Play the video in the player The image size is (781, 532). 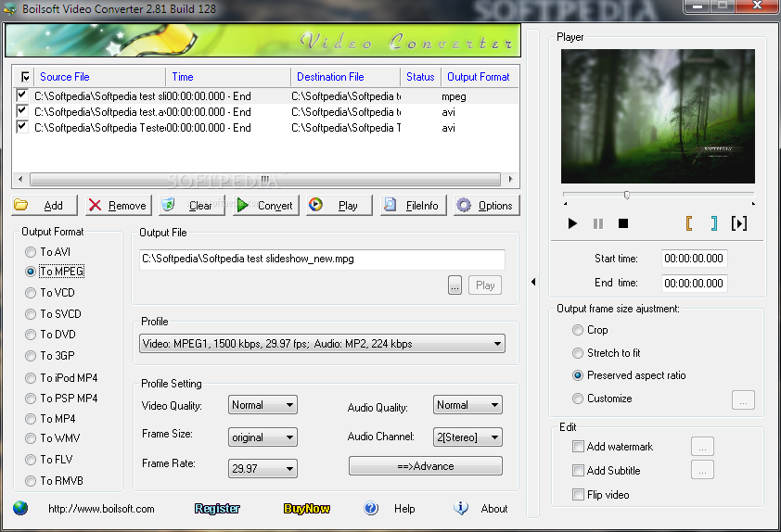(572, 223)
